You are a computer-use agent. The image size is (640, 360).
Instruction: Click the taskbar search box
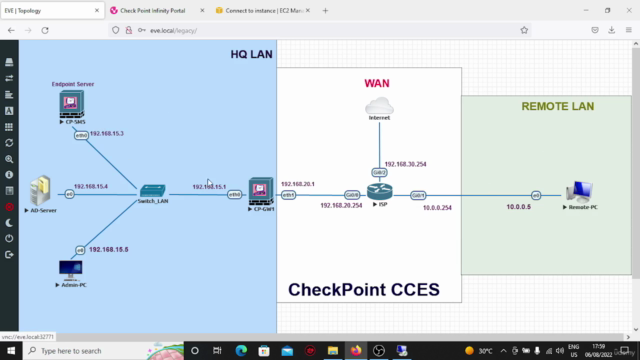tap(104, 351)
